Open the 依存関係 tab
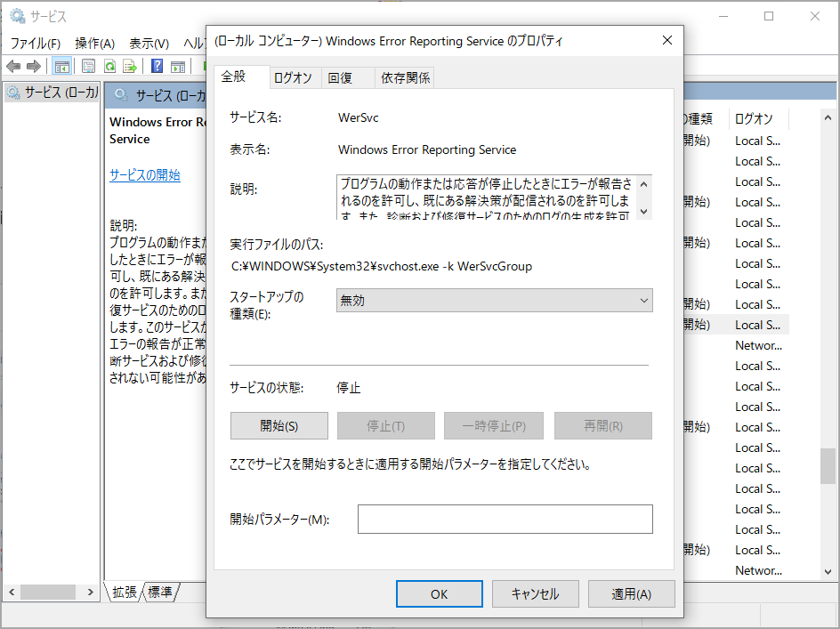This screenshot has width=840, height=629. click(x=405, y=78)
